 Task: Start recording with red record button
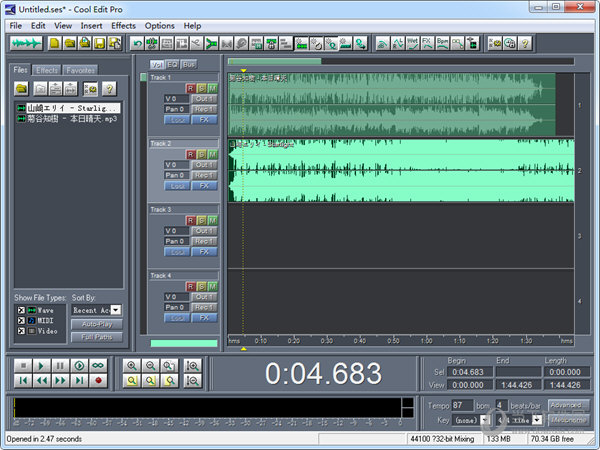tap(98, 380)
